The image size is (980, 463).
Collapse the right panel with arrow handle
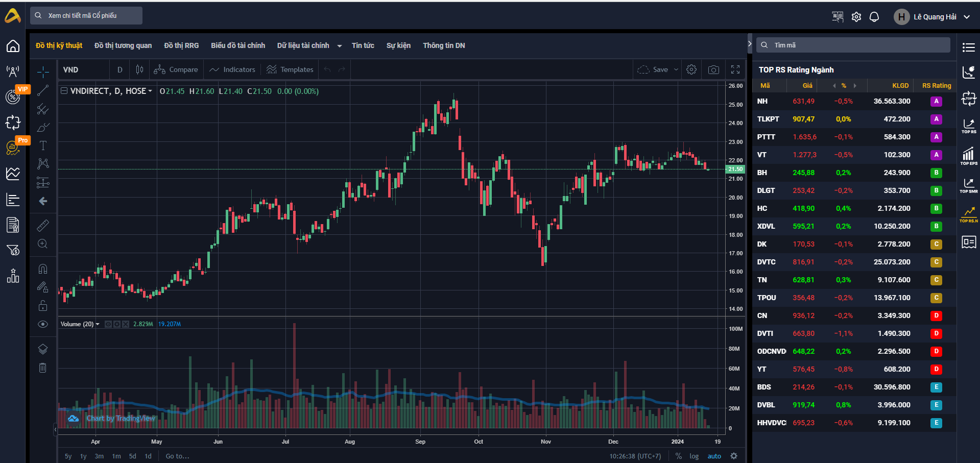point(749,44)
